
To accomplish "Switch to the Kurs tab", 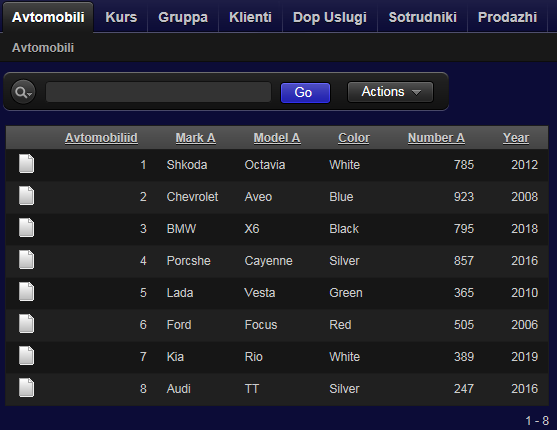I will (121, 17).
